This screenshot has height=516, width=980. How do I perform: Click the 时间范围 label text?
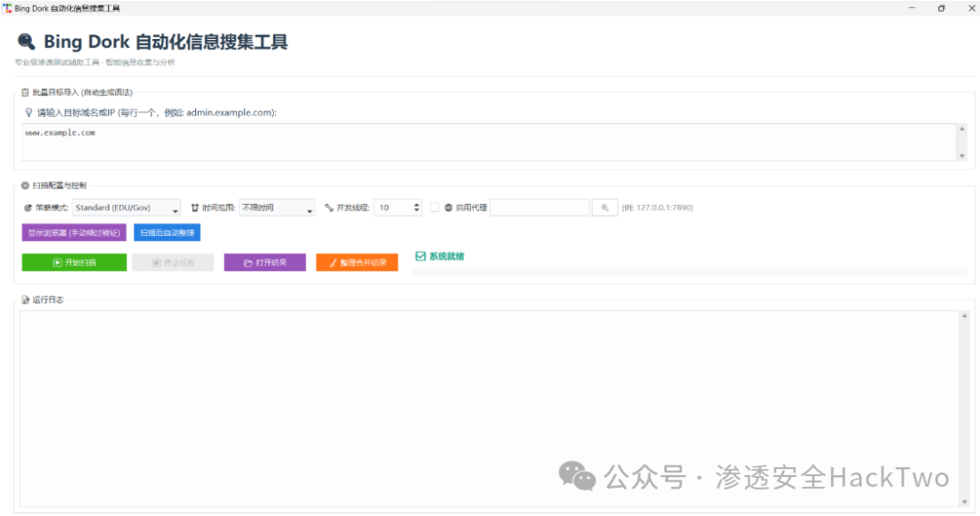pos(219,208)
